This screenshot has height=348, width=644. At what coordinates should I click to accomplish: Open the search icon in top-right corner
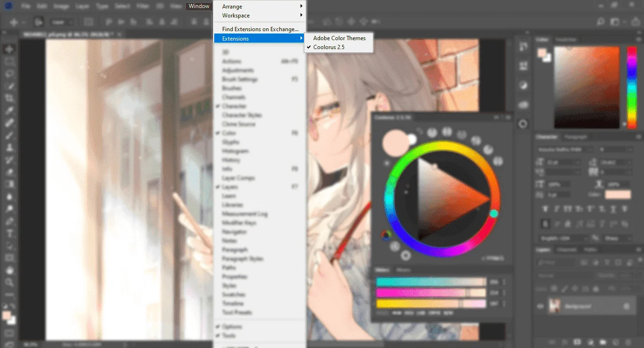601,22
